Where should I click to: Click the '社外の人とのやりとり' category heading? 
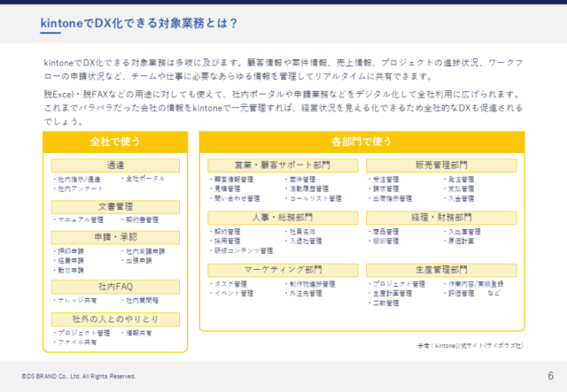(115, 319)
